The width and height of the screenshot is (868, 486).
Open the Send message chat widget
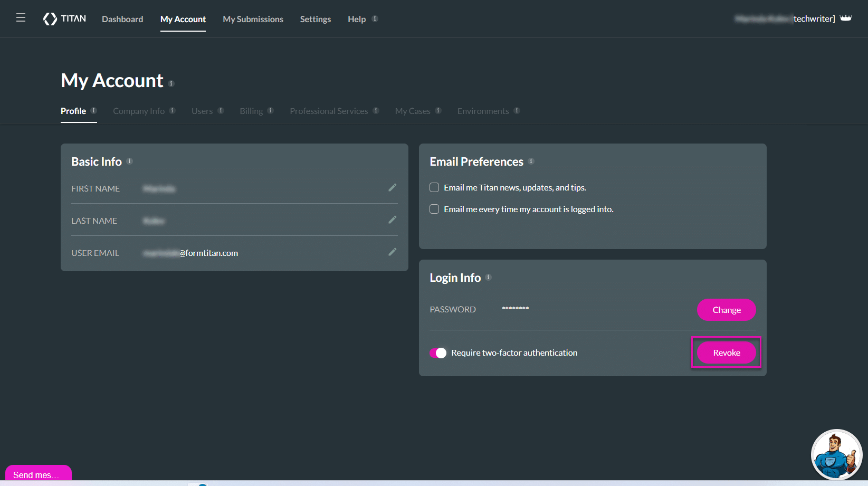pyautogui.click(x=38, y=474)
